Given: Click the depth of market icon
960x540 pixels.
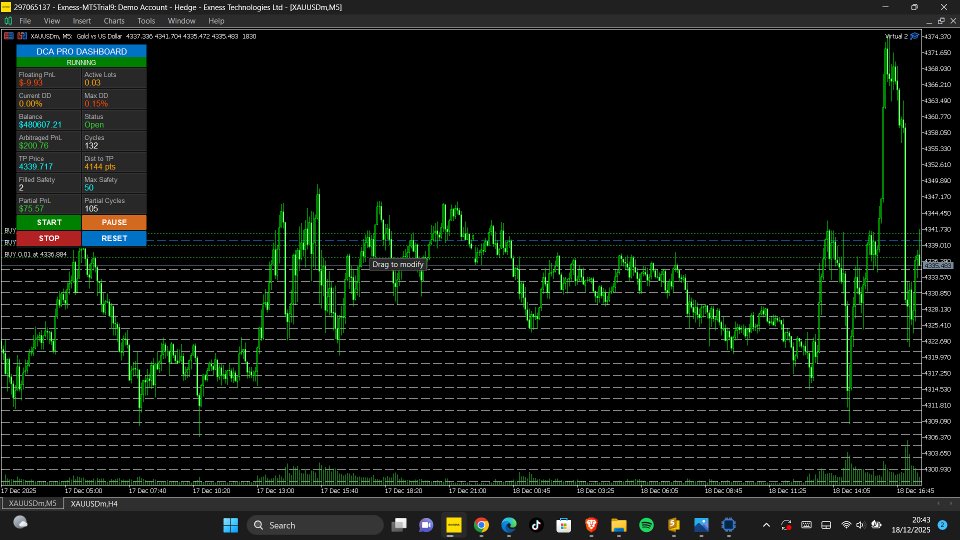Looking at the screenshot, I should (x=22, y=36).
